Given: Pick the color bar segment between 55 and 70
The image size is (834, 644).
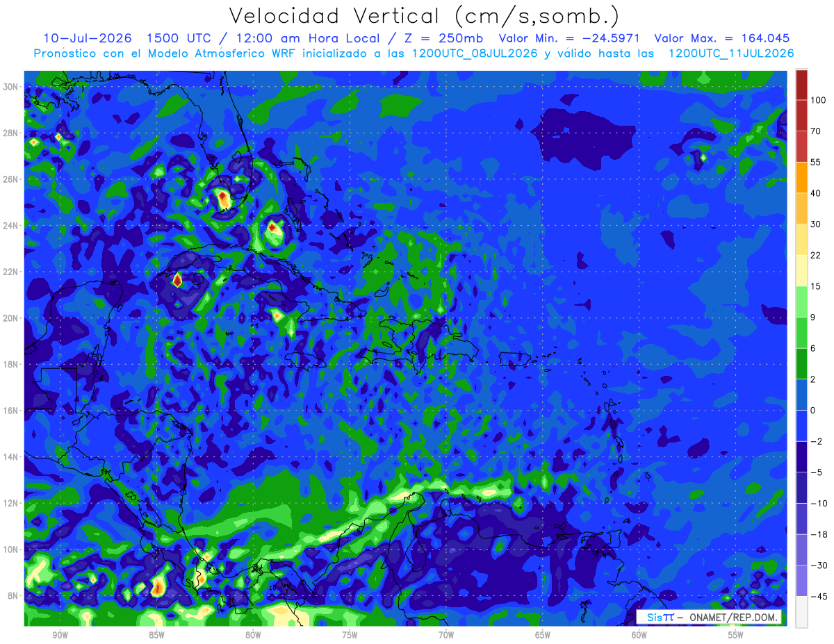Looking at the screenshot, I should point(801,147).
